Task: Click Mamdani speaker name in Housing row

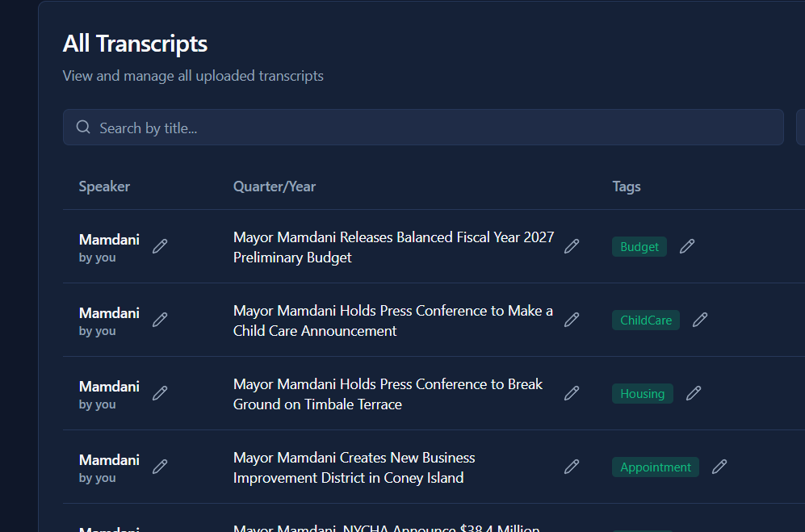Action: point(109,386)
